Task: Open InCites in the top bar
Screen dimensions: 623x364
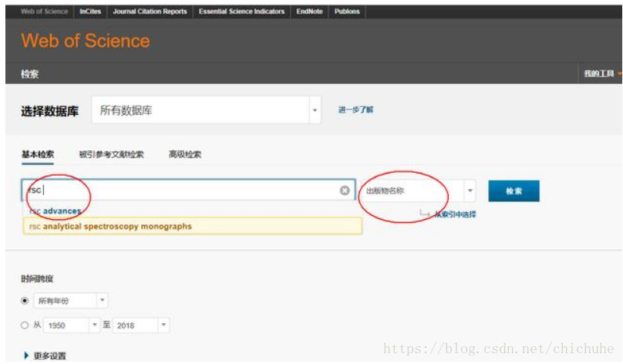Action: (x=90, y=12)
